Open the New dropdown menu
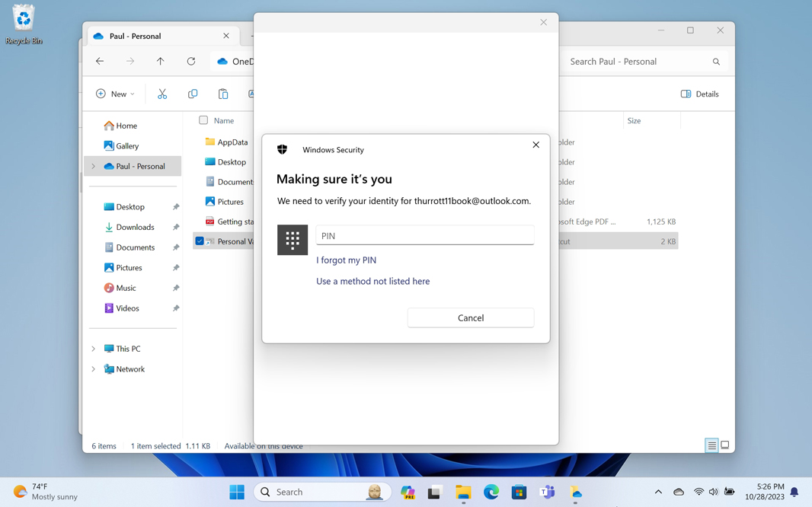Image resolution: width=812 pixels, height=507 pixels. point(115,94)
